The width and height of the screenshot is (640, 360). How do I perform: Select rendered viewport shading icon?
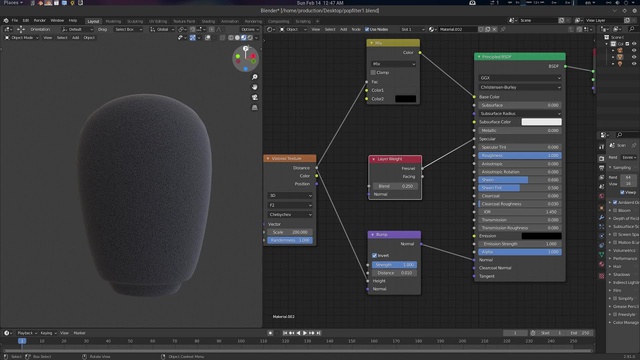[x=250, y=38]
